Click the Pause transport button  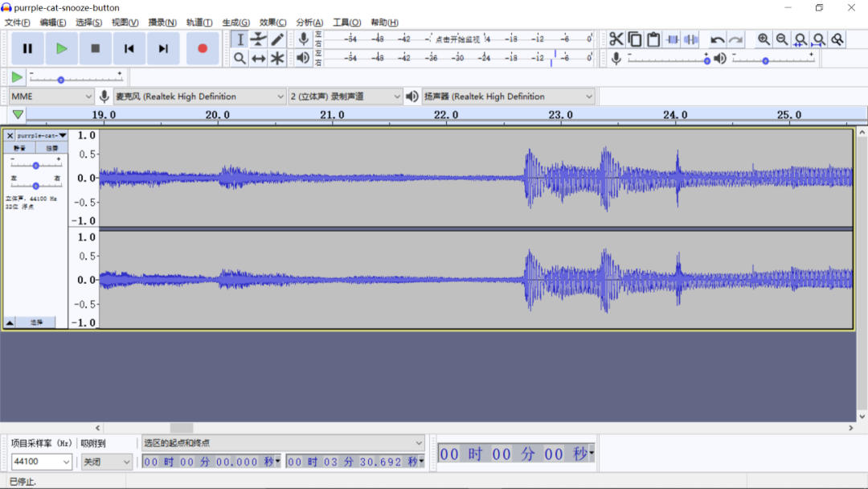(27, 49)
